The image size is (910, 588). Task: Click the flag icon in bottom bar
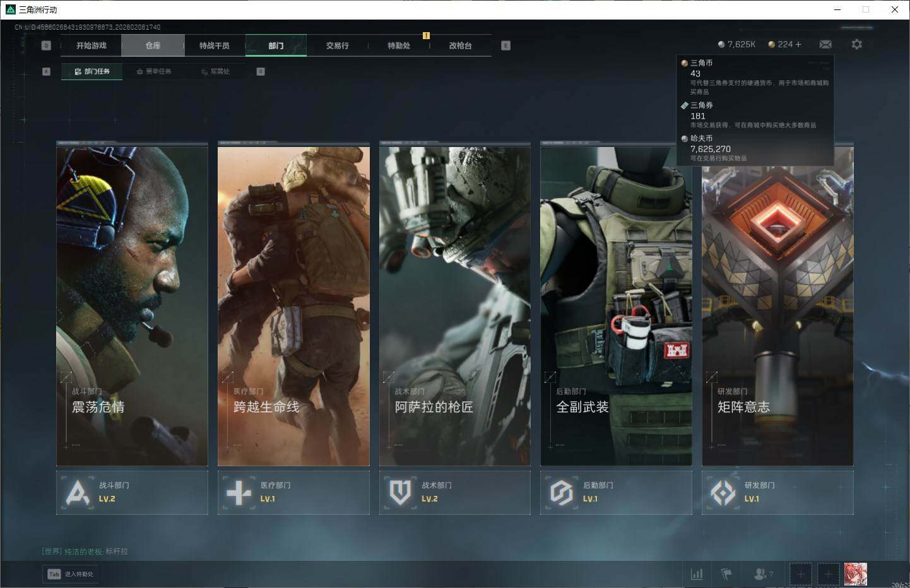[726, 574]
